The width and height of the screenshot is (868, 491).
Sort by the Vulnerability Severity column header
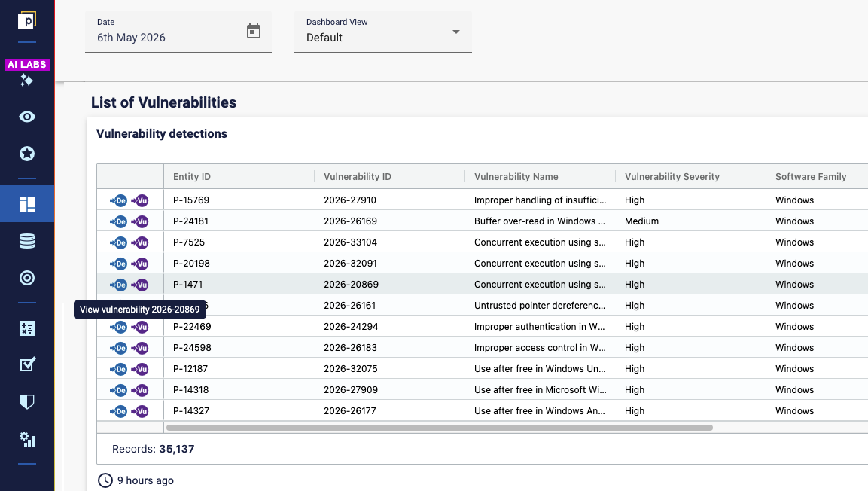[x=672, y=176]
